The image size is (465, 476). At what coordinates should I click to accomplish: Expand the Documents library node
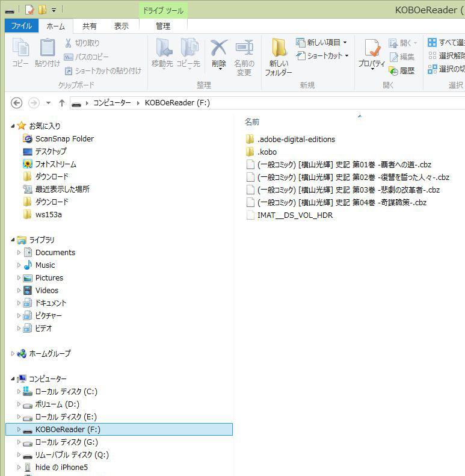pos(19,252)
